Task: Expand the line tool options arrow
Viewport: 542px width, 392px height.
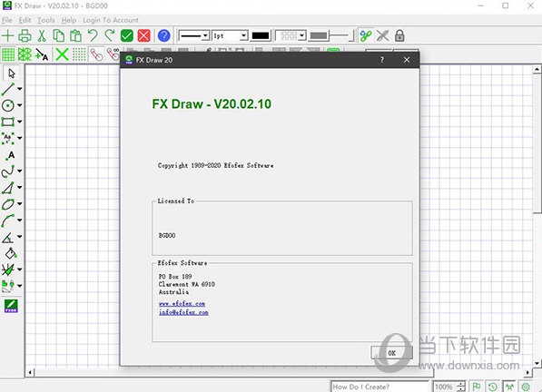Action: point(19,89)
